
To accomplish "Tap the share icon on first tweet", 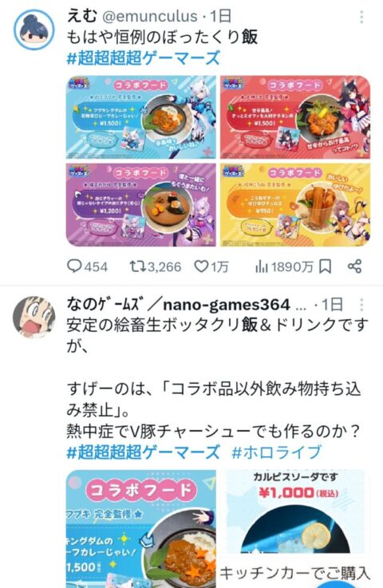I will pyautogui.click(x=354, y=266).
